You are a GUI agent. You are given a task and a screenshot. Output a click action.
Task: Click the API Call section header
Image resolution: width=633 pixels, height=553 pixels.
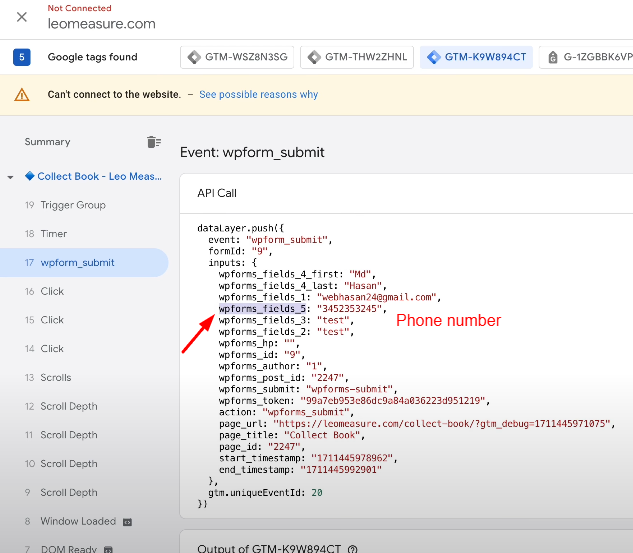pos(217,193)
